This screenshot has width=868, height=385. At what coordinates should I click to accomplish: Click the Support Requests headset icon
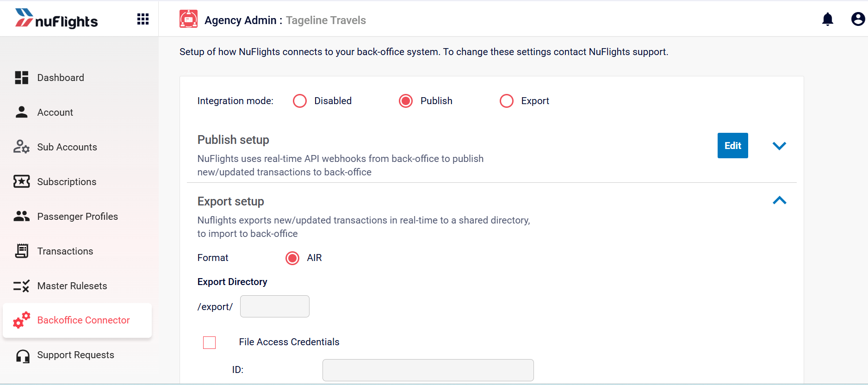(23, 355)
